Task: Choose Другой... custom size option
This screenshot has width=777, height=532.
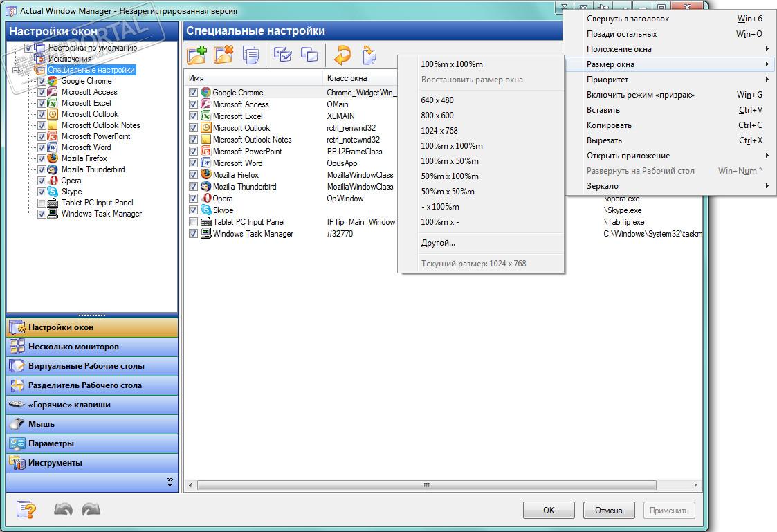Action: click(x=481, y=243)
